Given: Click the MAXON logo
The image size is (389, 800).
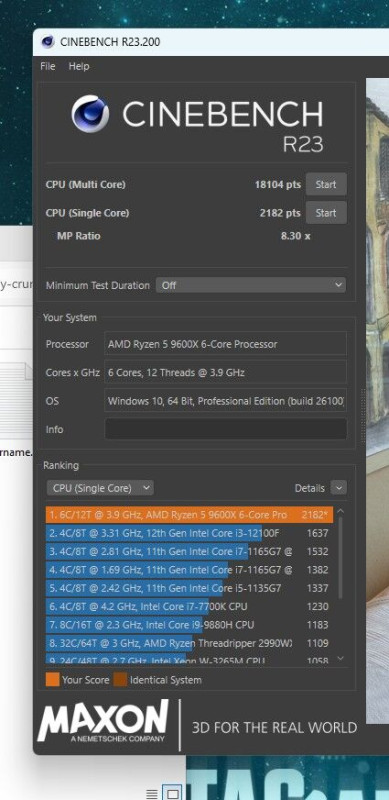Looking at the screenshot, I should click(x=104, y=721).
